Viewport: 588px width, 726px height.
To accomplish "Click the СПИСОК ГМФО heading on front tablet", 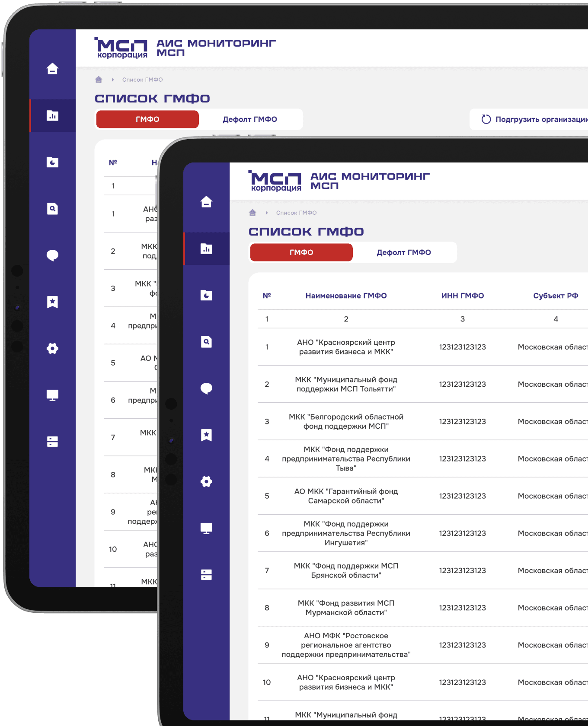I will click(306, 232).
